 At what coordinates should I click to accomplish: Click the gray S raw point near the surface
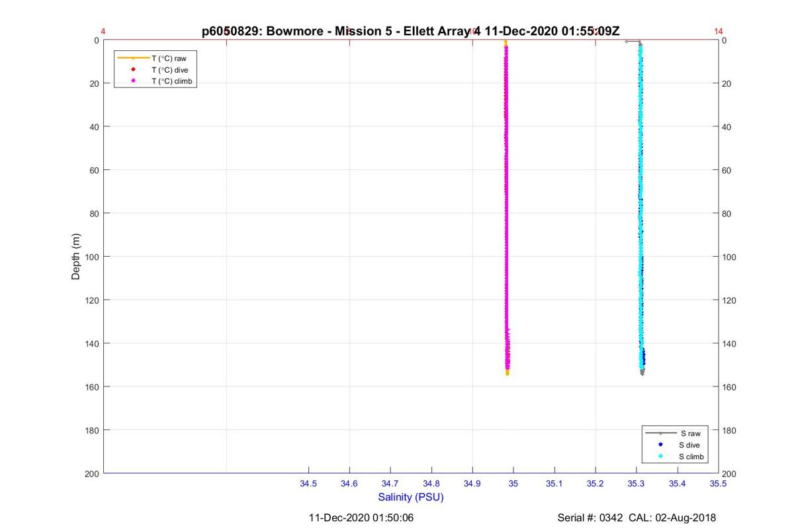click(x=627, y=42)
